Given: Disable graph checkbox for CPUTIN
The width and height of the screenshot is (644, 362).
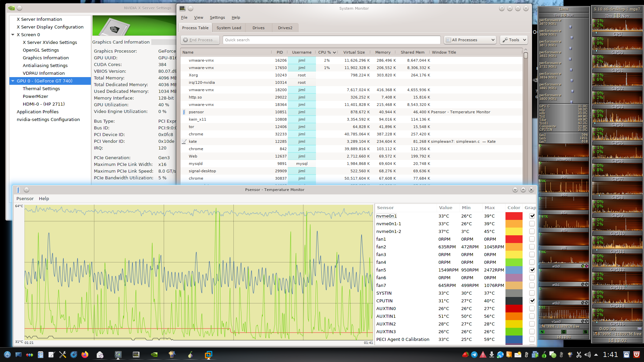Looking at the screenshot, I should (532, 301).
